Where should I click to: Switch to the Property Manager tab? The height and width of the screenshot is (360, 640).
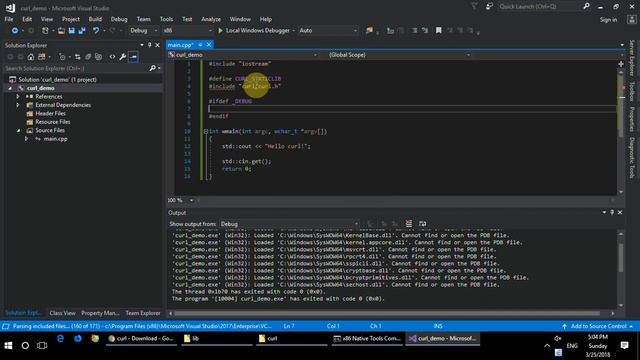point(100,313)
